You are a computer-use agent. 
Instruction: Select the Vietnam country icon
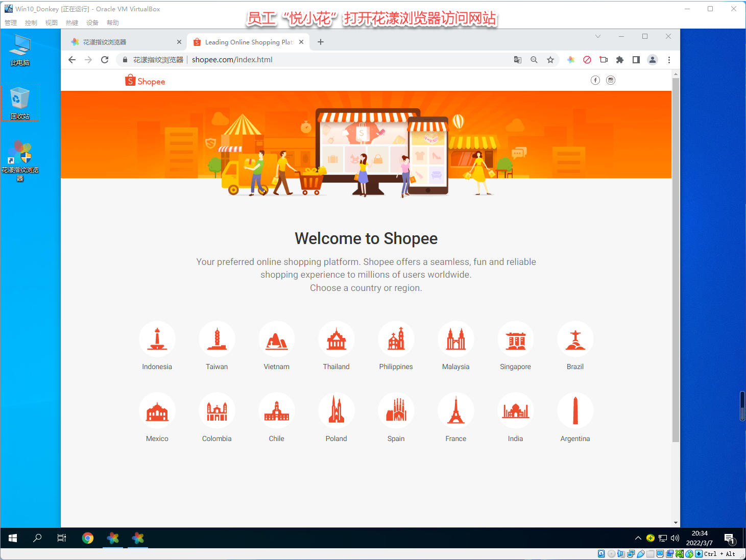[x=277, y=339]
